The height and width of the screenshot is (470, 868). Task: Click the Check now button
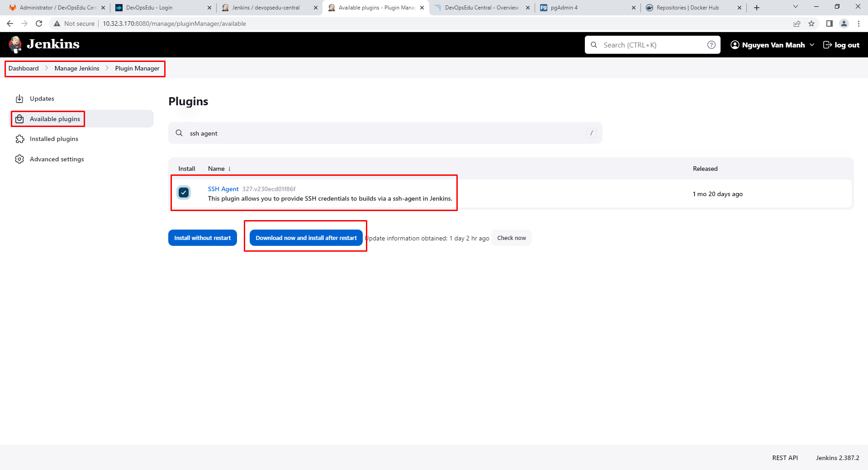[x=512, y=238]
